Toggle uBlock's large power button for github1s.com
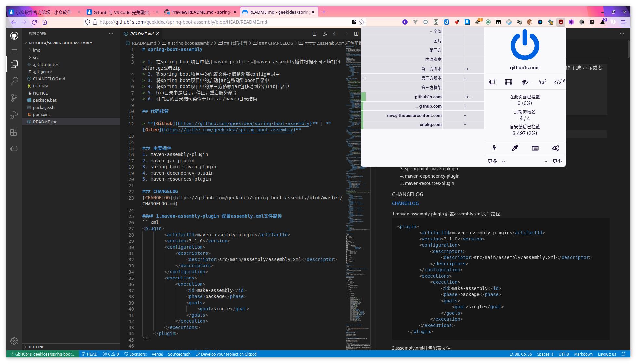 pos(525,45)
